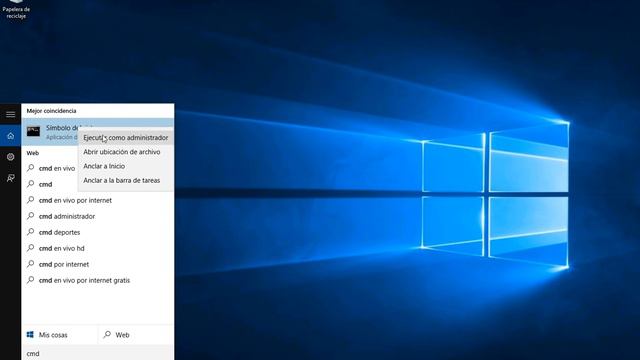
Task: Open web suggestion 'cmd administrador'
Action: [98, 216]
